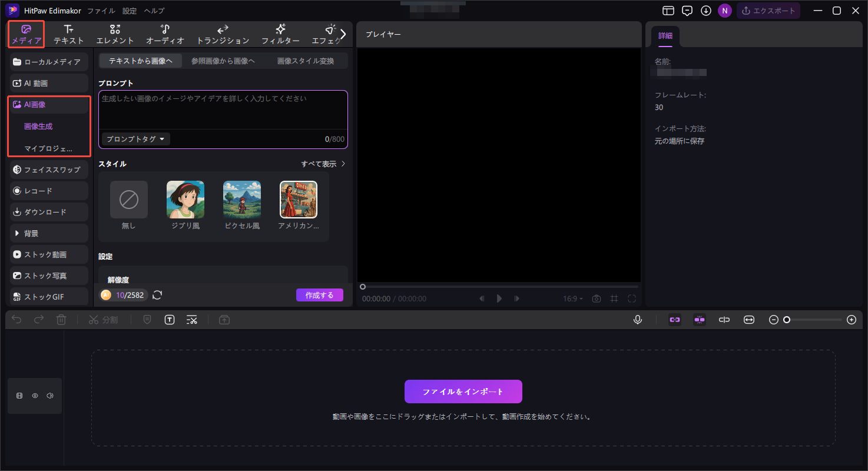868x471 pixels.
Task: Select 画像生成 under AI画像
Action: coord(39,126)
